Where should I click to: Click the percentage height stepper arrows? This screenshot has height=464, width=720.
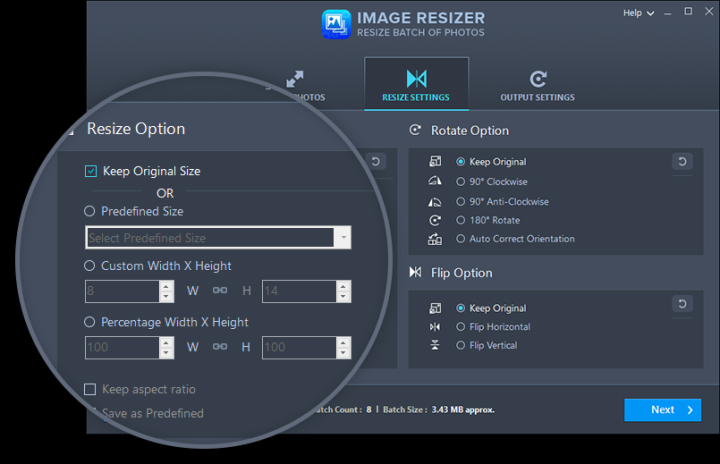343,347
